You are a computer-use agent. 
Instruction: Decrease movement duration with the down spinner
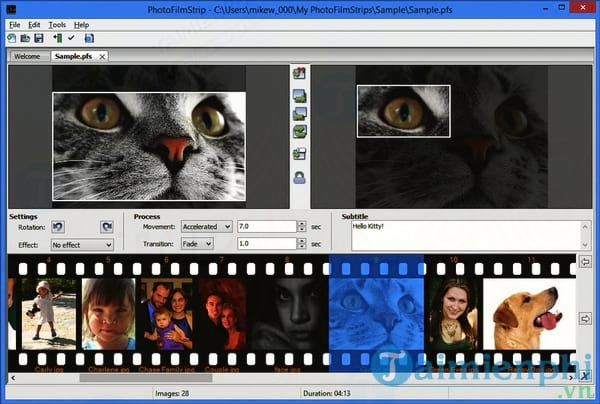(x=302, y=229)
